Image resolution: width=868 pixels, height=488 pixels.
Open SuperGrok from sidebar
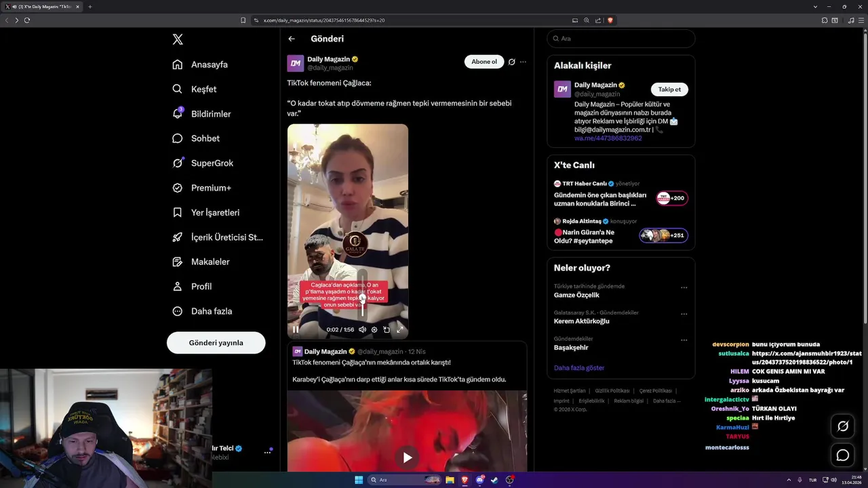(x=203, y=163)
